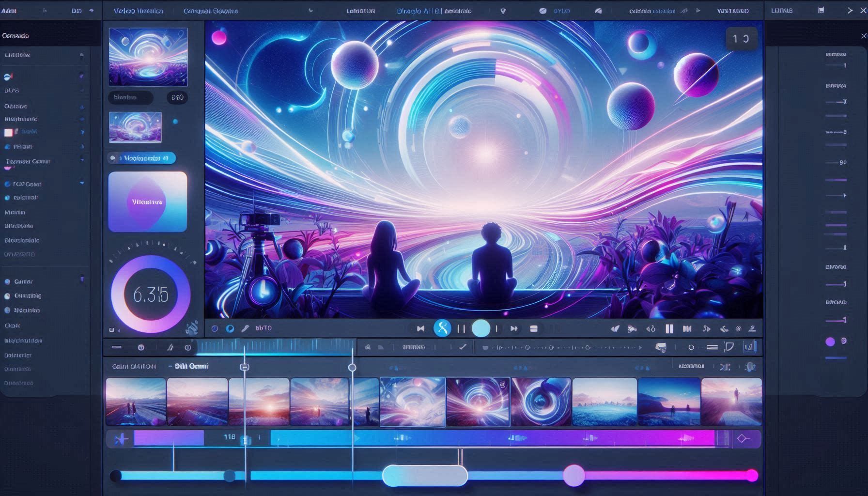Click the dark pill button below the first thumbnail

point(130,97)
